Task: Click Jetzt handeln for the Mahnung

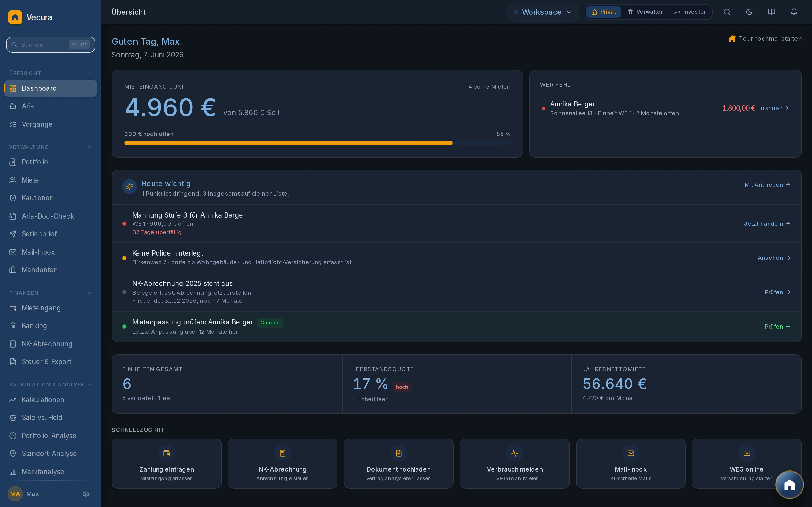Action: tap(767, 224)
